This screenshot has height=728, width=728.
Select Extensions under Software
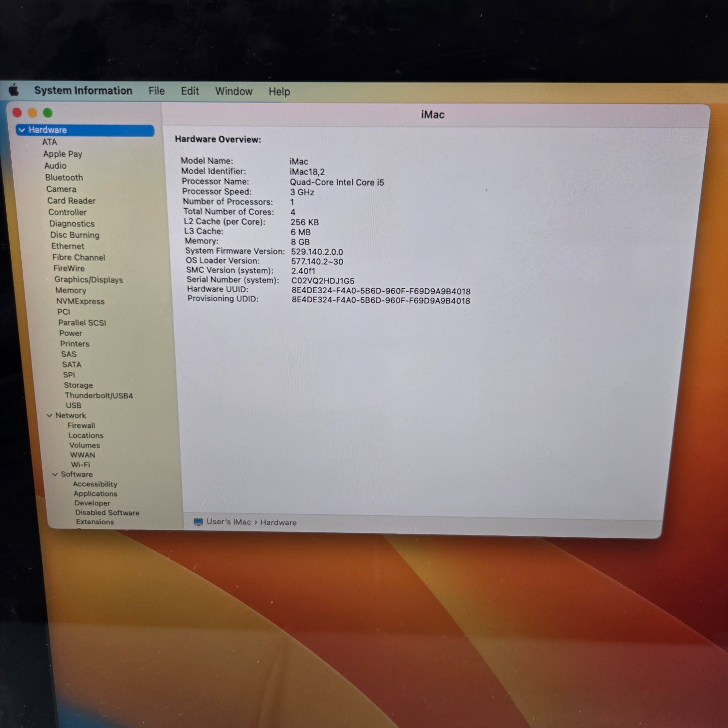[95, 522]
